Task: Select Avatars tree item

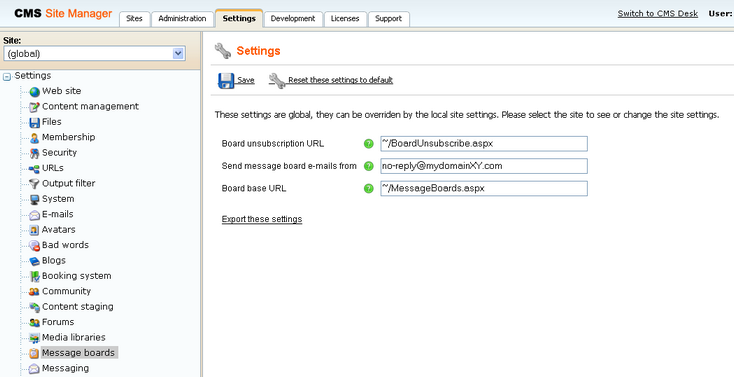Action: click(59, 229)
